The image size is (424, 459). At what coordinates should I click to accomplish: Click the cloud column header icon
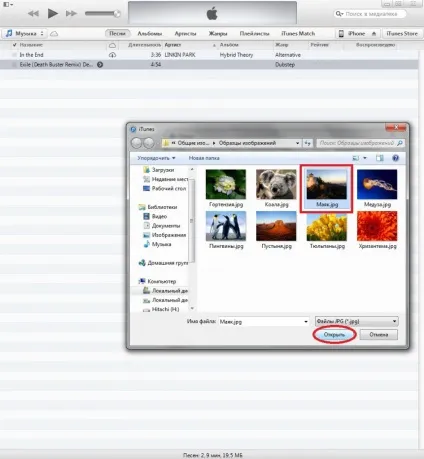pyautogui.click(x=113, y=45)
